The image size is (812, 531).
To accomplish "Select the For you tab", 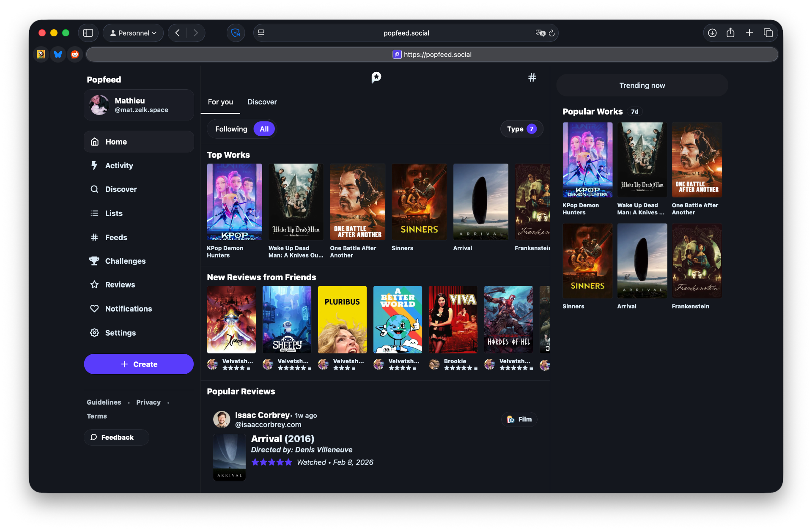I will 220,102.
